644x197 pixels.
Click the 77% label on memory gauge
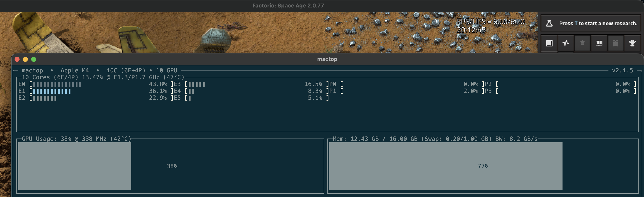[x=483, y=166]
